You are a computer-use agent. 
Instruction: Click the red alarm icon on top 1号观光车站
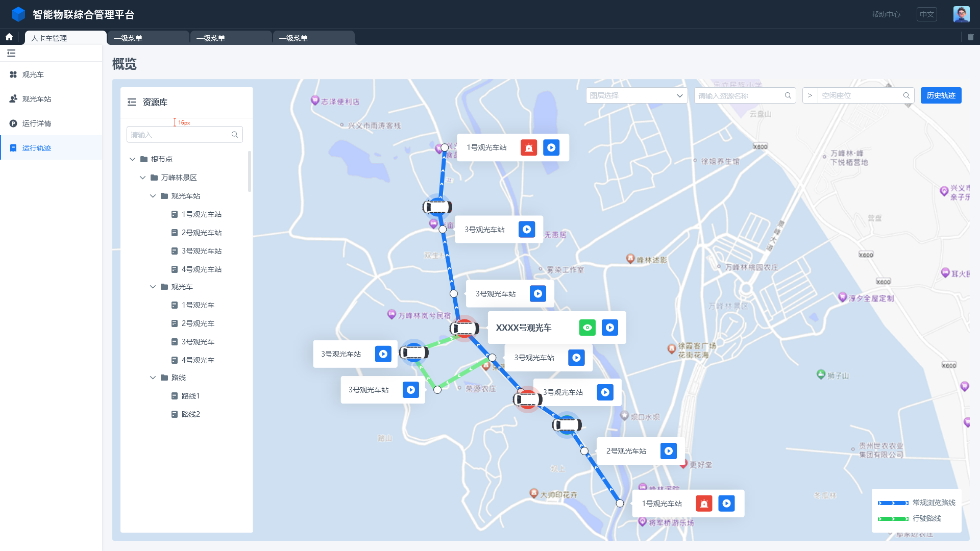pyautogui.click(x=529, y=148)
